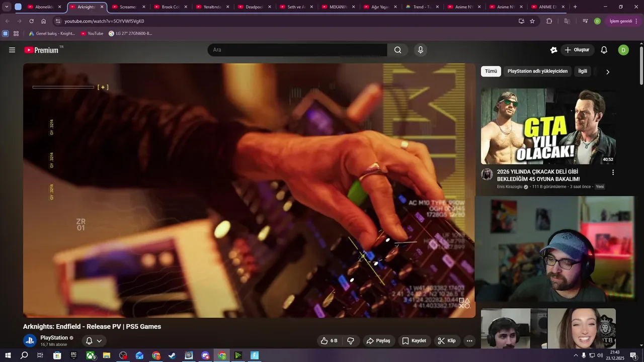The image size is (644, 362).
Task: Click the Paylaş share button
Action: coord(378,340)
